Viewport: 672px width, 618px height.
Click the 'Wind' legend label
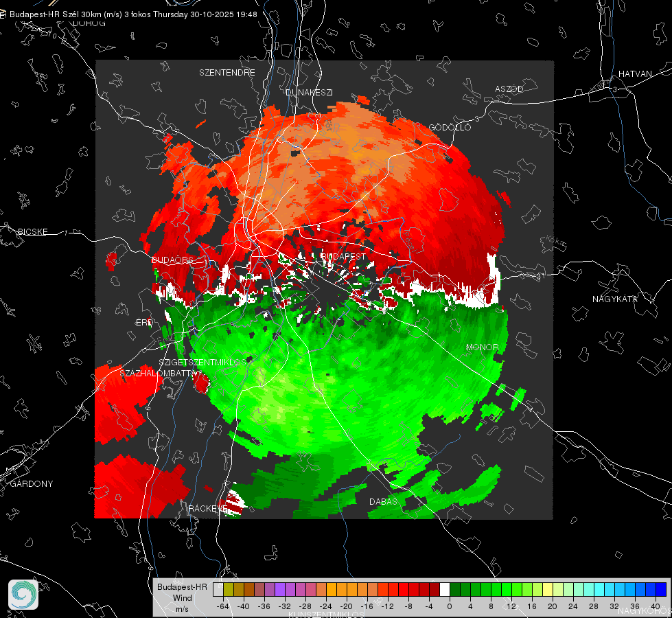click(x=182, y=597)
